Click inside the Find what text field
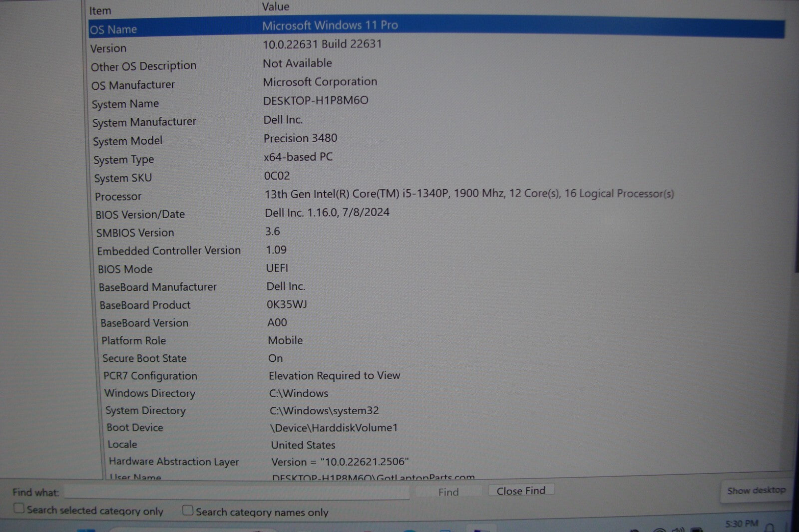The height and width of the screenshot is (532, 799). [237, 492]
